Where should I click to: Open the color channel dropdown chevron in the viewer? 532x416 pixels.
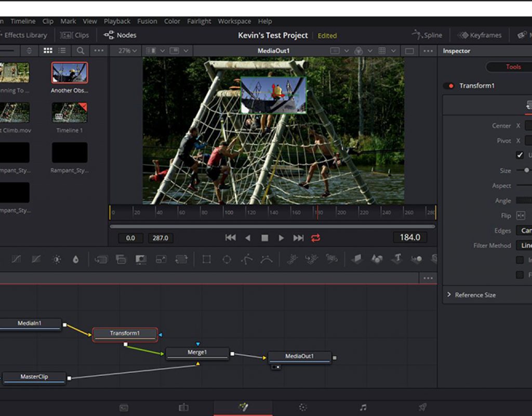pos(370,50)
